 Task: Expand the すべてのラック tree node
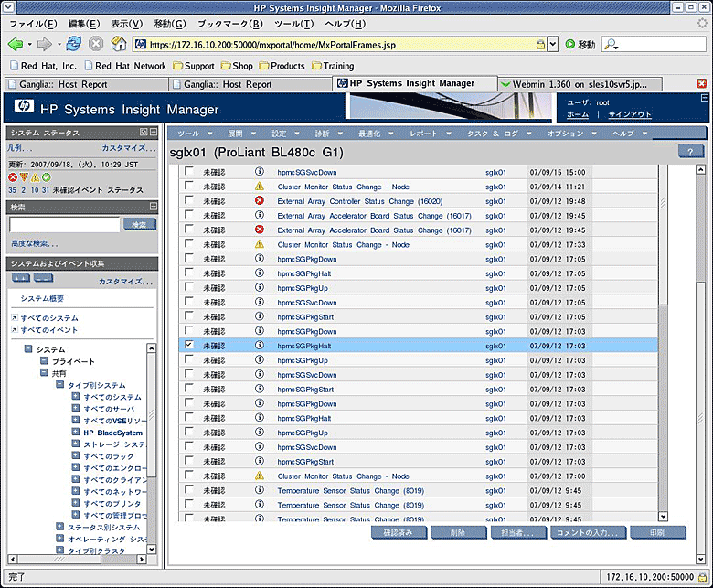pyautogui.click(x=76, y=455)
